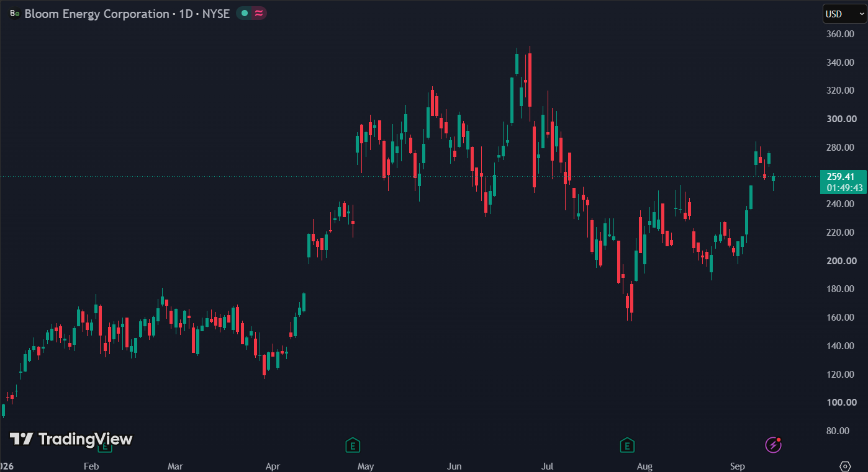Click the Apr label on time axis
The height and width of the screenshot is (472, 868).
click(x=273, y=466)
